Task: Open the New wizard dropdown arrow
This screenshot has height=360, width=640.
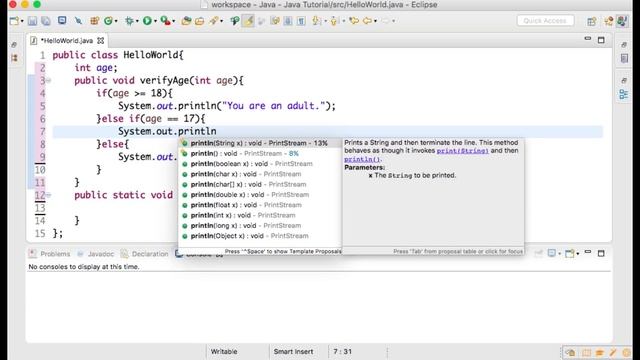Action: [22, 21]
